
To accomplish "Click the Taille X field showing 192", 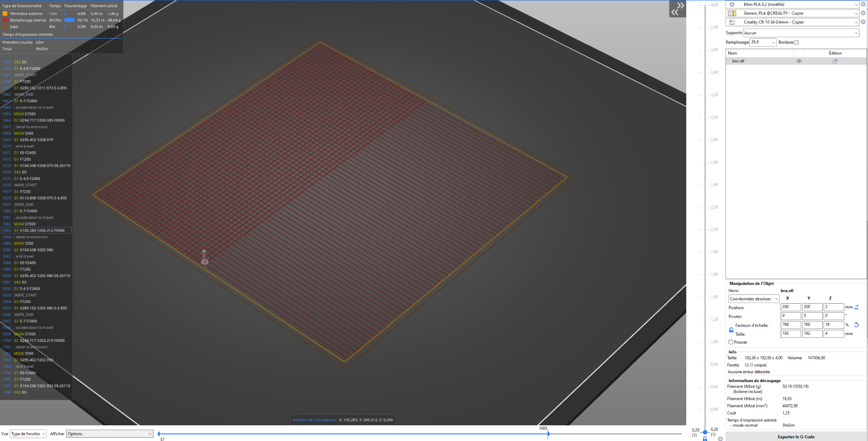I will tap(790, 334).
